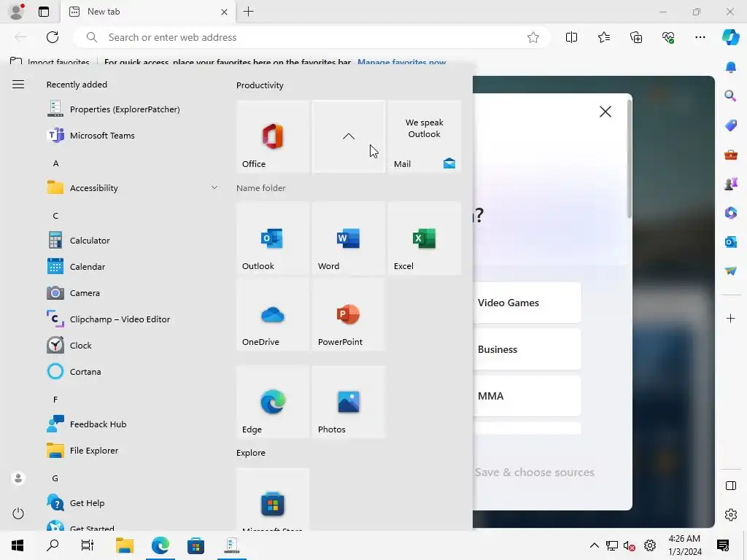Launch Word from the tile folder
Screen dimensions: 747x560
tap(348, 238)
